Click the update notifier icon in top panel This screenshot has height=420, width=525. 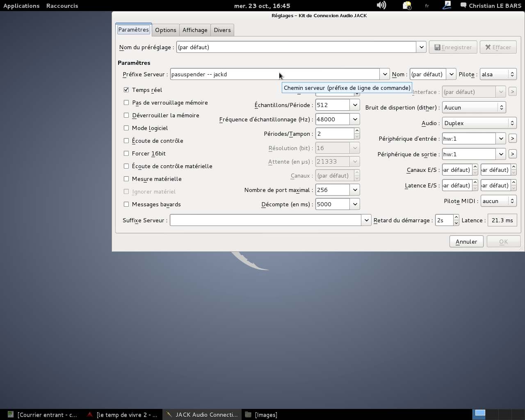pos(406,5)
